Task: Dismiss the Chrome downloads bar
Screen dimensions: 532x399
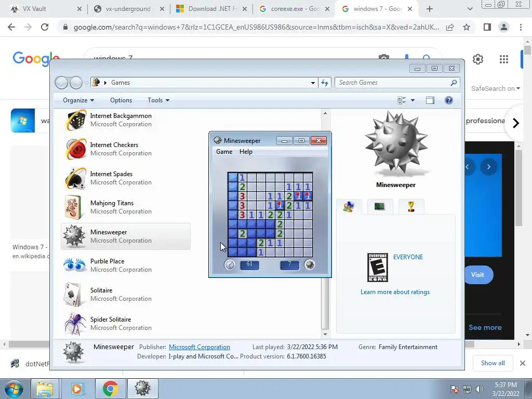Action: coord(523,363)
